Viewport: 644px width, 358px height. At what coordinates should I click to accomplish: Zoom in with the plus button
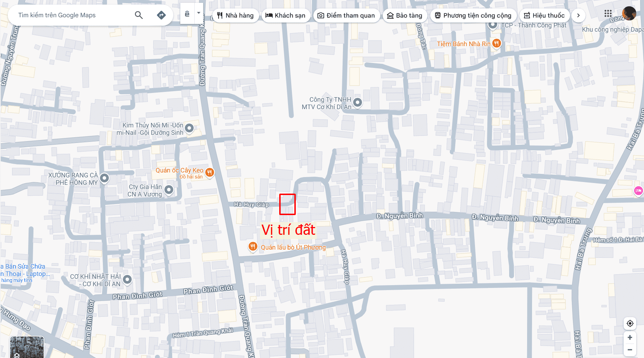click(630, 338)
